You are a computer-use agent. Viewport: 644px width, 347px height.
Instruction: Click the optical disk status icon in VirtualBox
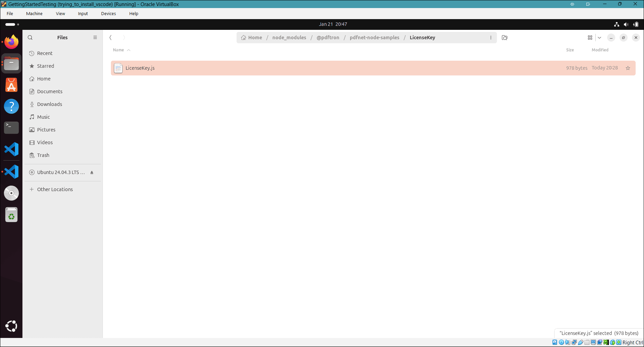561,342
